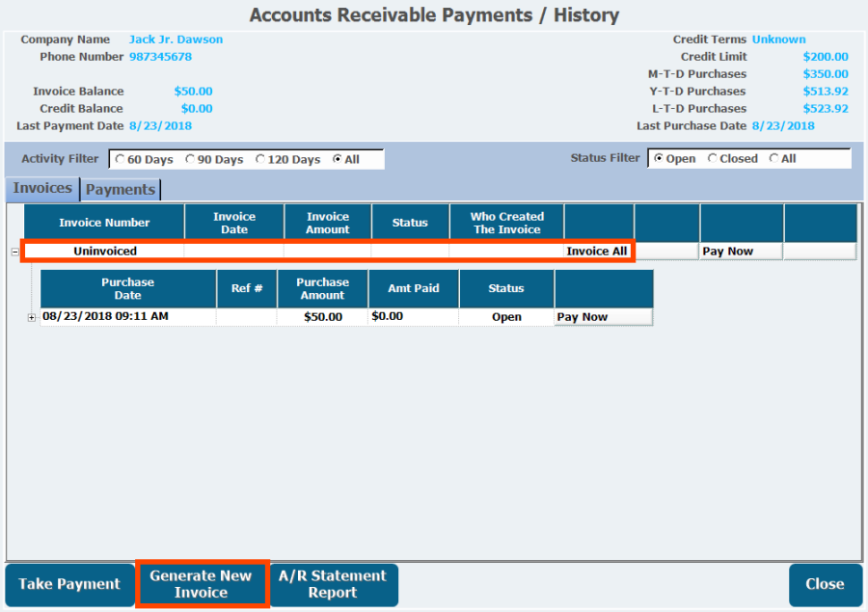Click Pay Now in the Uninvoiced row
Viewport: 868px width, 612px height.
coord(740,252)
